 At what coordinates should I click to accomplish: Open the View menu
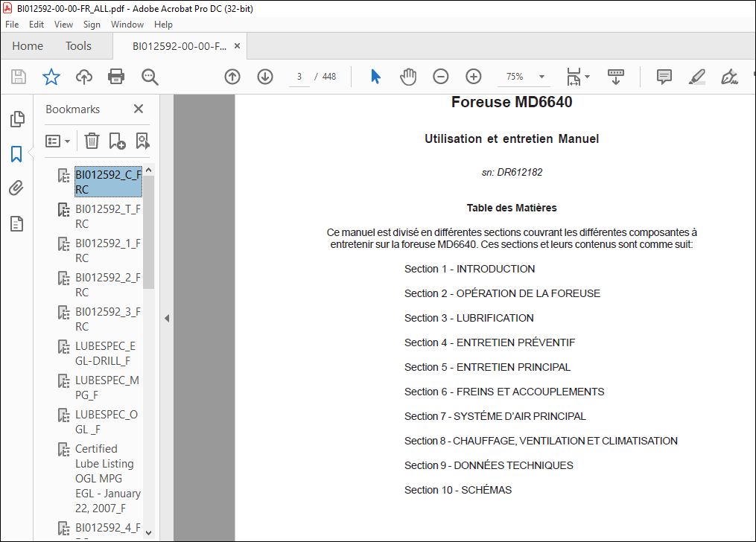point(63,25)
